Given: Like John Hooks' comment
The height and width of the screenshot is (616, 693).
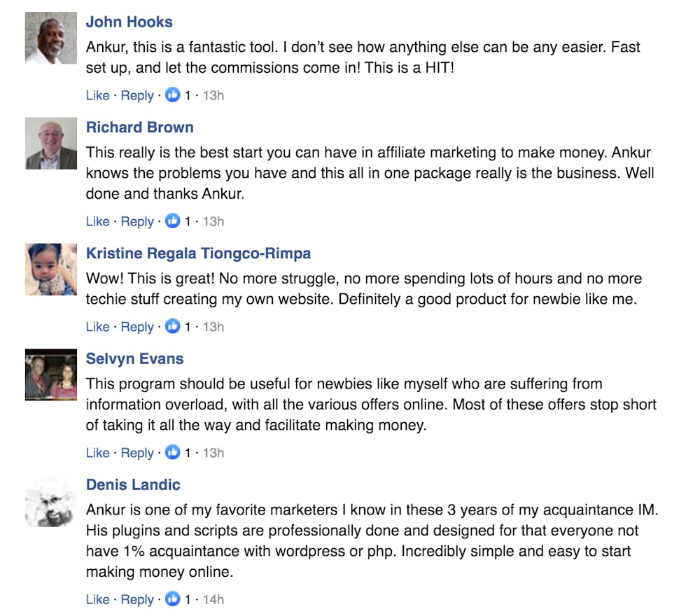Looking at the screenshot, I should [97, 95].
